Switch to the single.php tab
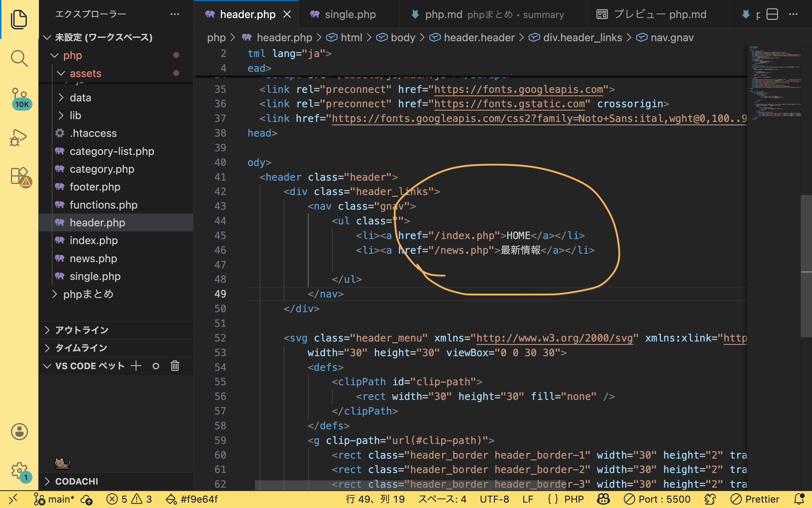 (348, 14)
